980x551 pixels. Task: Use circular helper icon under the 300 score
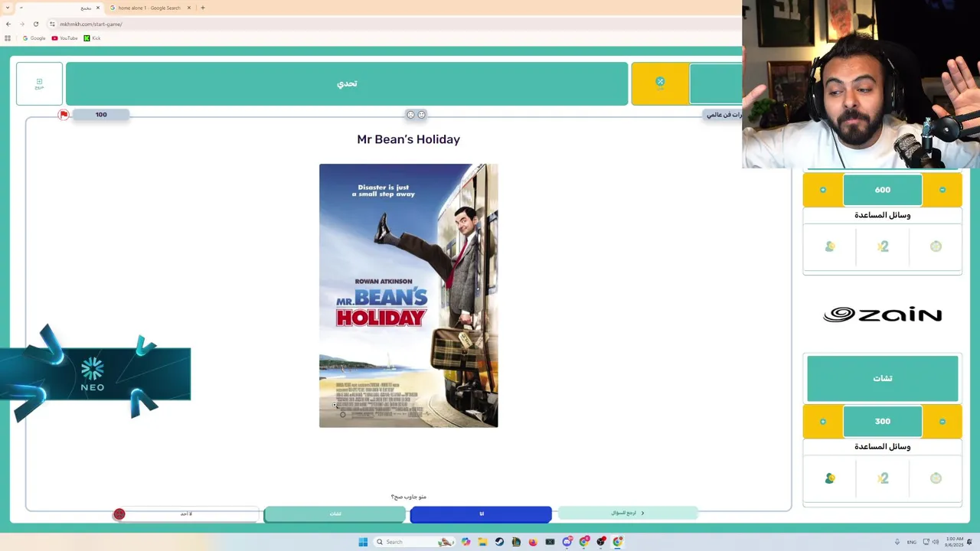[x=936, y=478]
